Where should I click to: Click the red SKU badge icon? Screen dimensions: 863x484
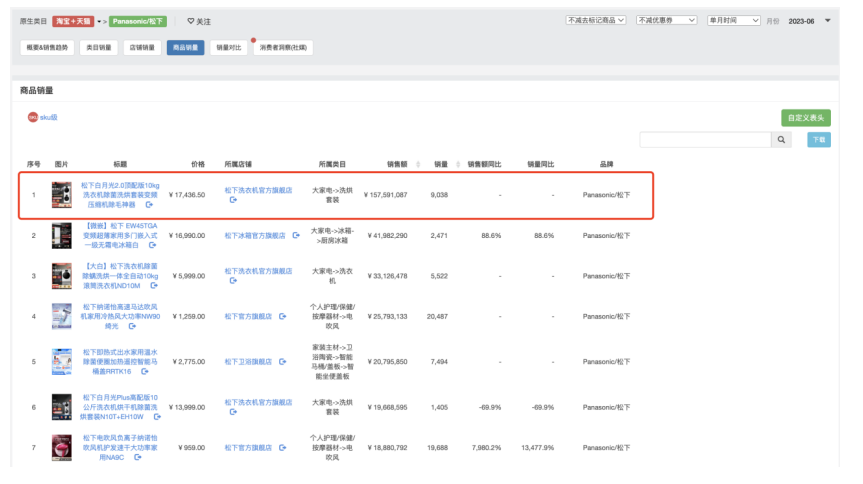click(33, 117)
